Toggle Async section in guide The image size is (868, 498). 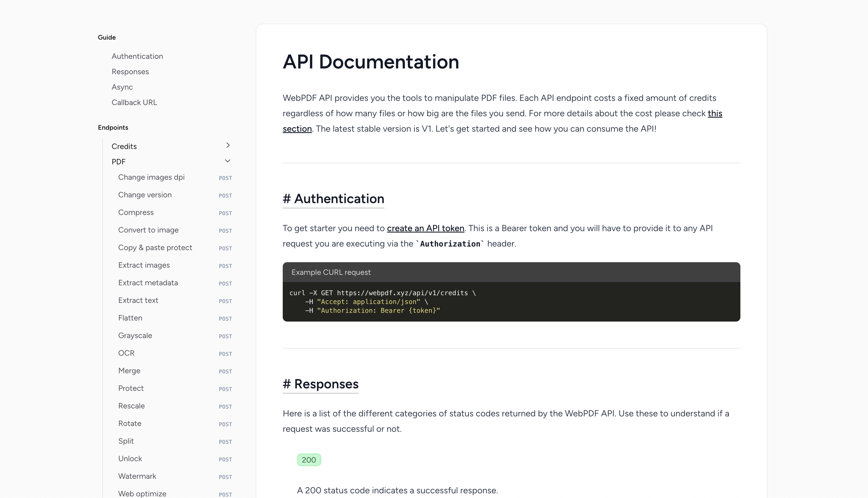[x=122, y=87]
